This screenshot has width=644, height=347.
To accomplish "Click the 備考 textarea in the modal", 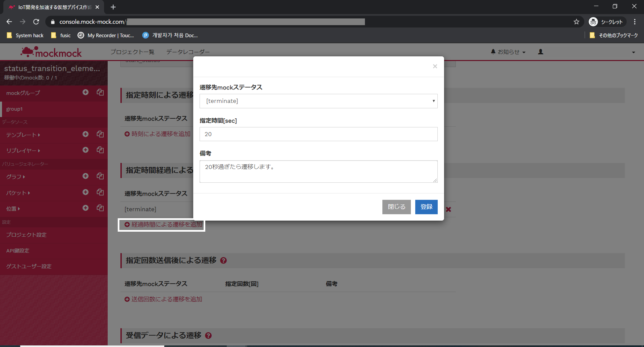I will (x=318, y=171).
